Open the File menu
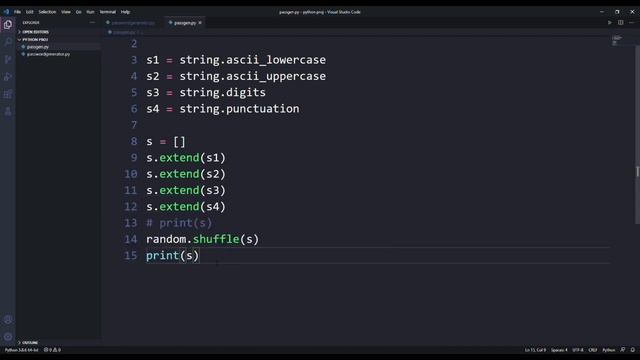This screenshot has width=640, height=360. coord(18,12)
